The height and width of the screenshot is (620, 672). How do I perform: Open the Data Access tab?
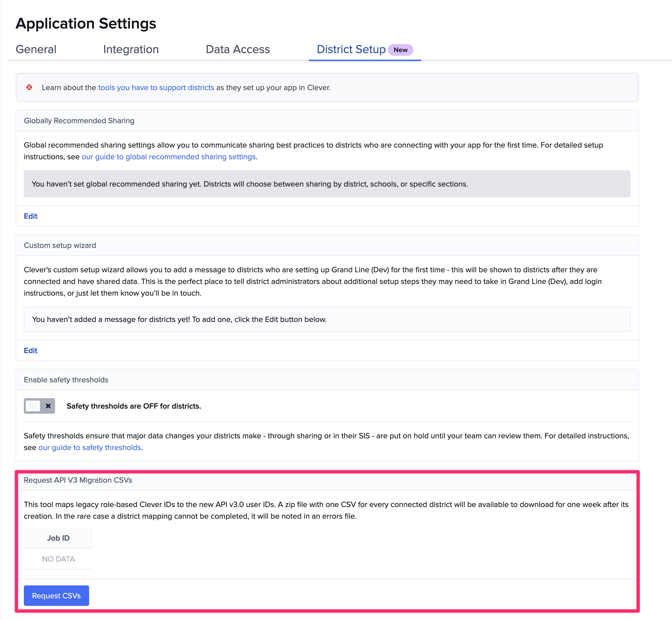pyautogui.click(x=238, y=49)
